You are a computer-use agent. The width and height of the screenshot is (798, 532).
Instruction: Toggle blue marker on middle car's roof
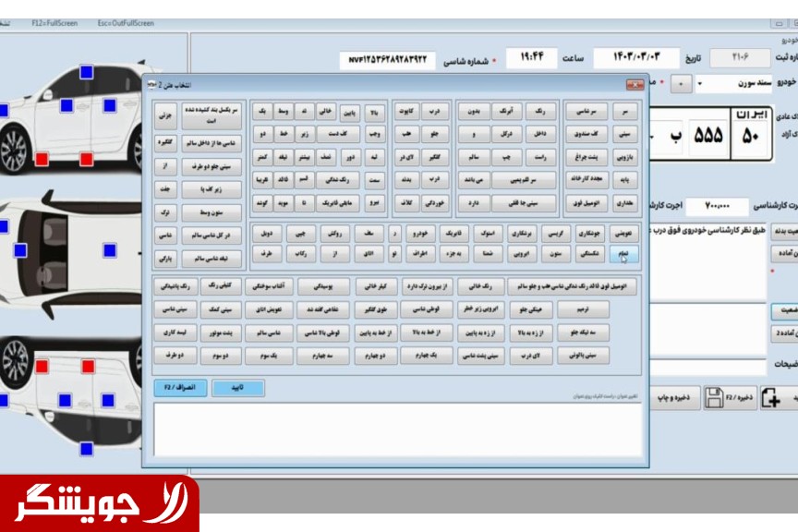click(109, 249)
